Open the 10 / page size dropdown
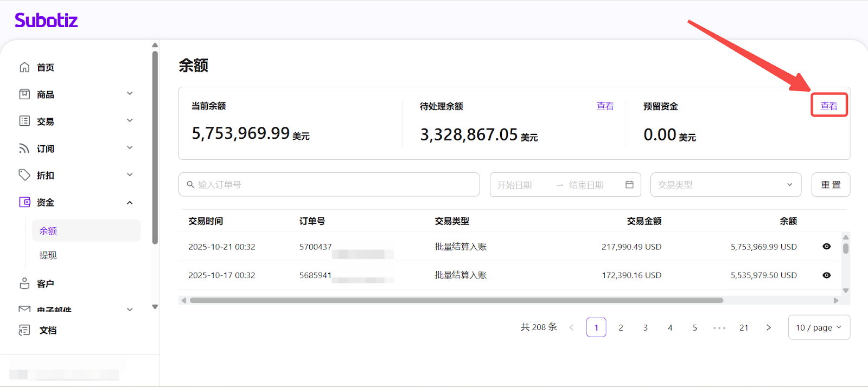The image size is (868, 387). tap(819, 327)
